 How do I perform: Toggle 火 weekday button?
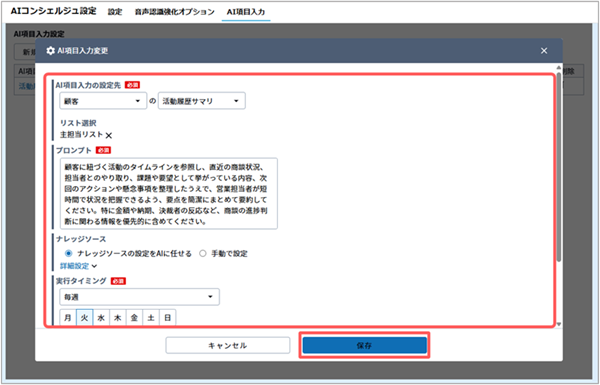[85, 318]
